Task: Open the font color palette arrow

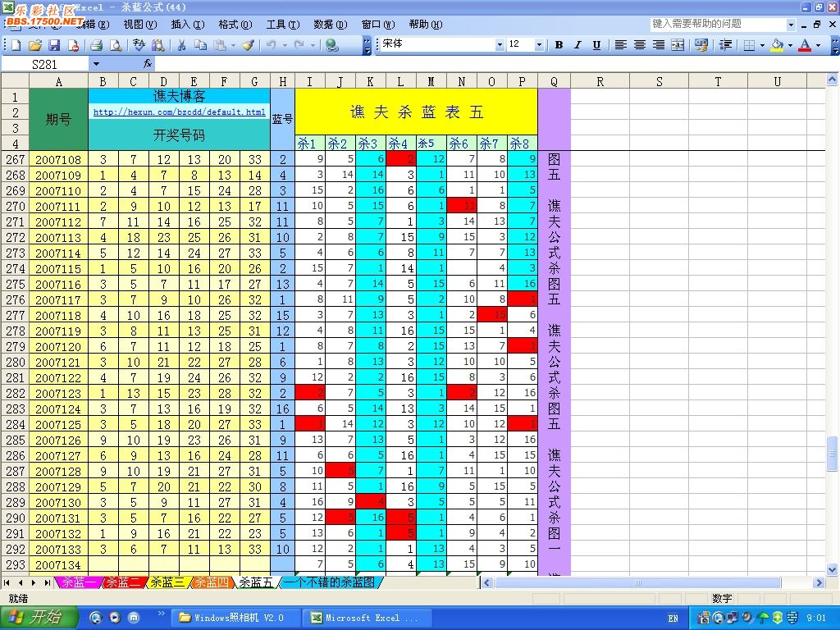Action: [x=818, y=45]
